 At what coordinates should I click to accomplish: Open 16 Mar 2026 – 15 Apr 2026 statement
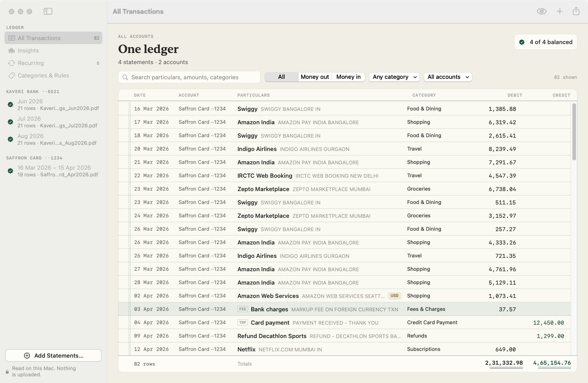53,171
